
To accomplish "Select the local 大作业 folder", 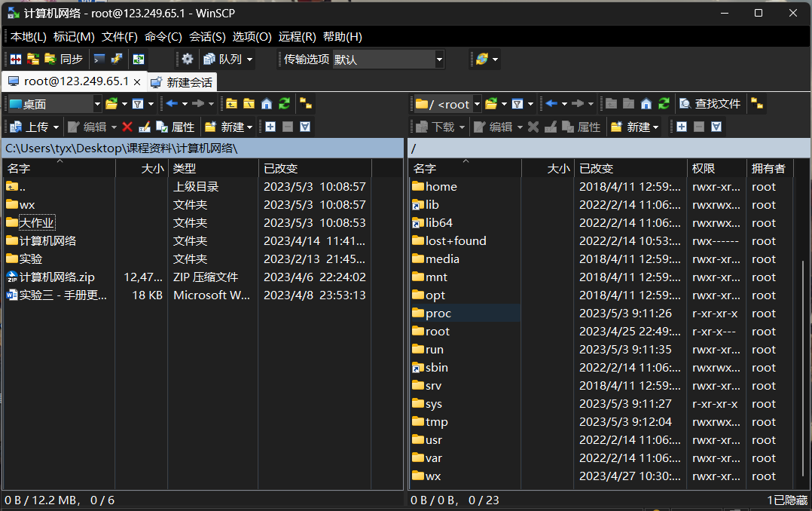I will [36, 223].
